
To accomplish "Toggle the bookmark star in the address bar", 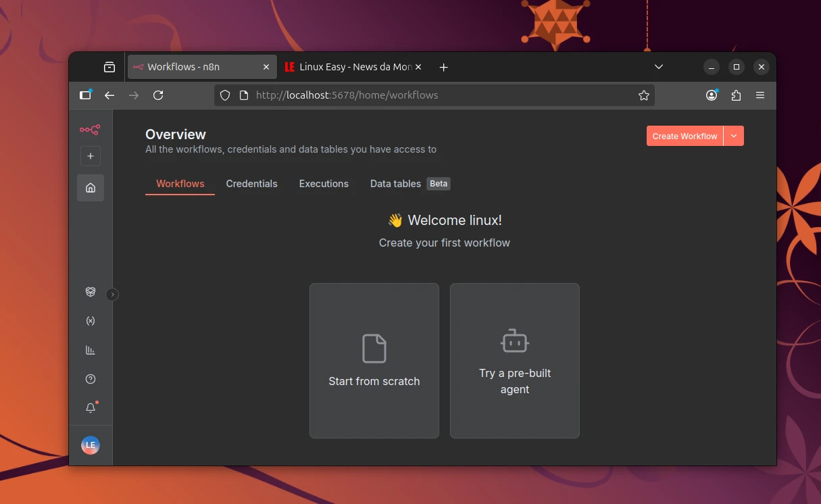I will click(x=644, y=95).
